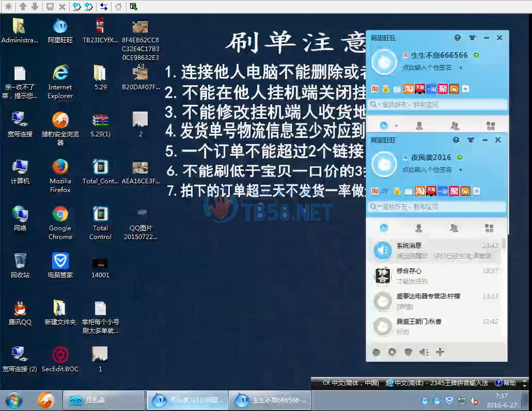The height and width of the screenshot is (411, 532).
Task: Switch to groups tab in 夜风袭2016 window
Action: click(454, 228)
